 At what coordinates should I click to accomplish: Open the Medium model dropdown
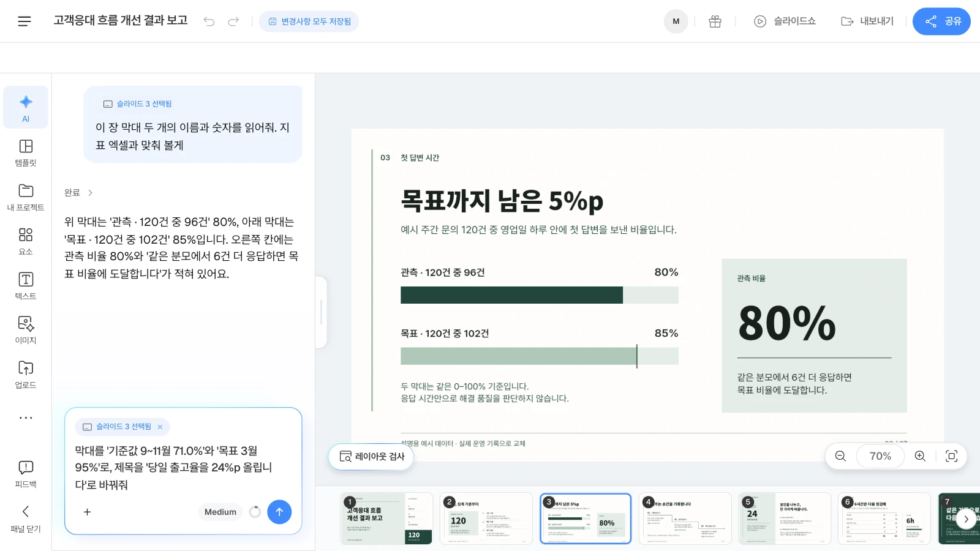221,512
